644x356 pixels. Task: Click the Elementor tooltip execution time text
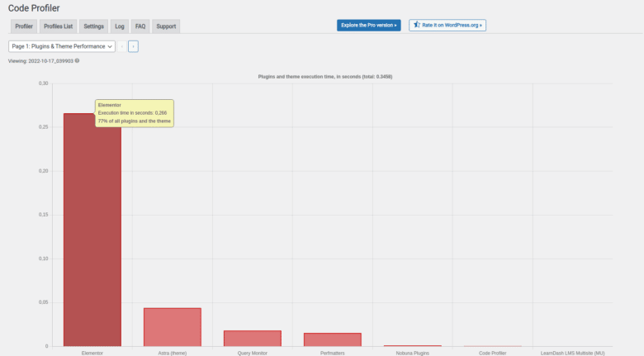click(x=132, y=112)
